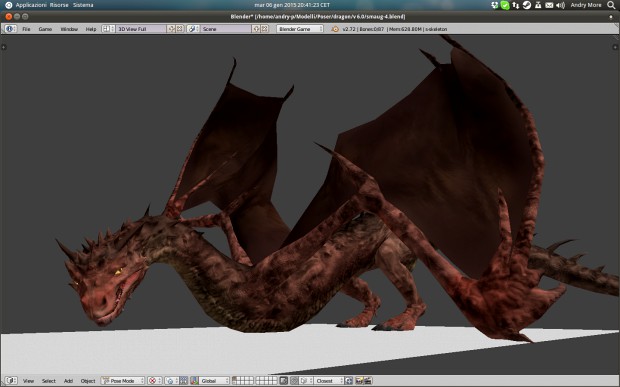The image size is (620, 387).
Task: Click the Bones:0/87 status text
Action: (x=371, y=29)
